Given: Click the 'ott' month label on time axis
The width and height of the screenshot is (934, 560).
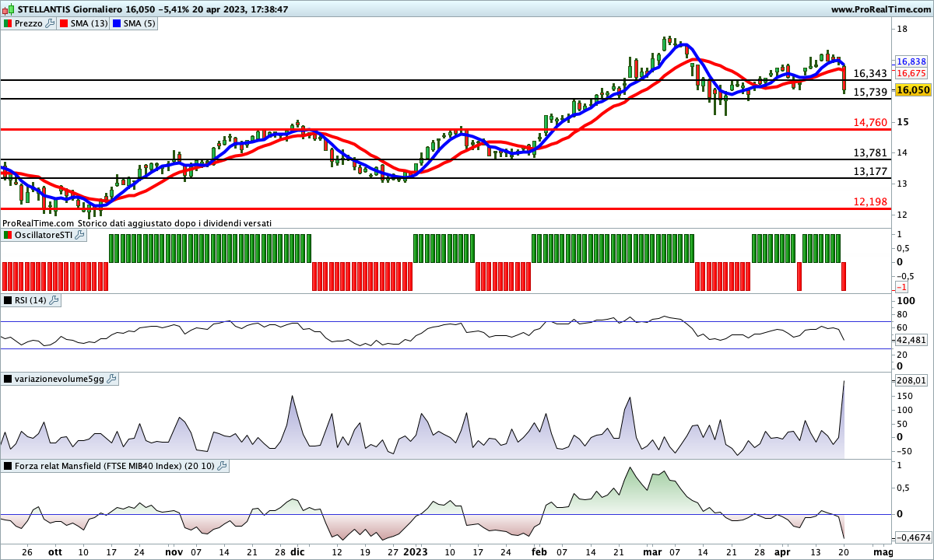Looking at the screenshot, I should tap(55, 551).
